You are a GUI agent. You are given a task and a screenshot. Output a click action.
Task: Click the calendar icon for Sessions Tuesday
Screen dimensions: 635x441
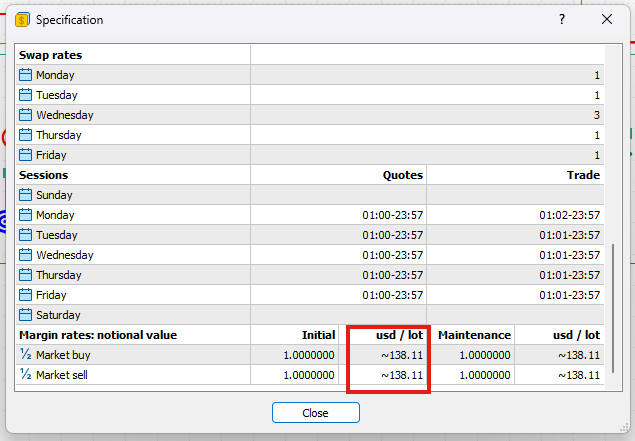(x=25, y=235)
